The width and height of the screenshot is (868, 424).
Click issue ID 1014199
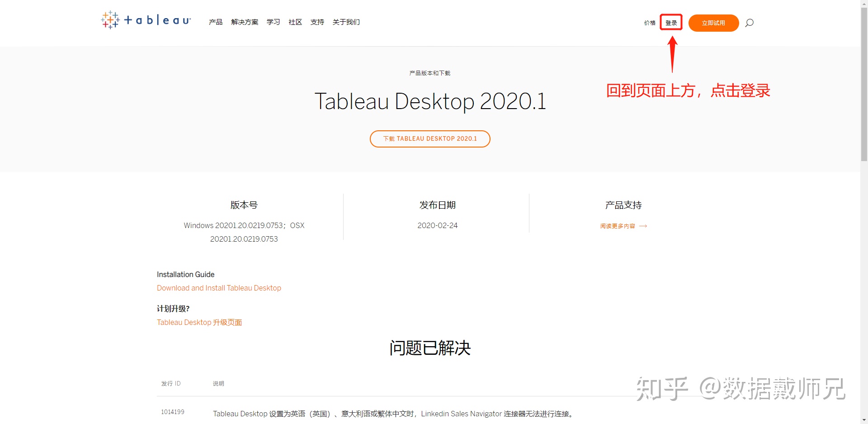pyautogui.click(x=173, y=412)
